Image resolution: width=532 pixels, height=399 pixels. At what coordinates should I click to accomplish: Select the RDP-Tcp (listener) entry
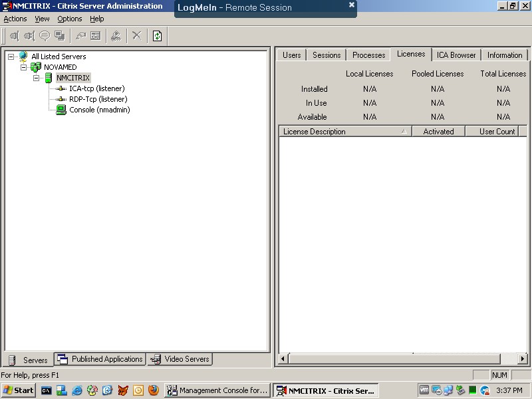pyautogui.click(x=98, y=99)
